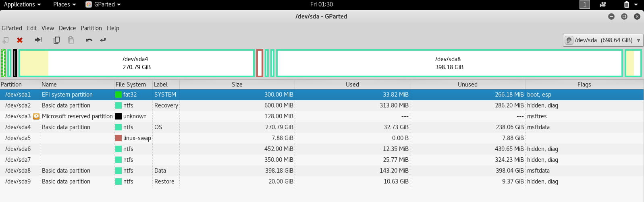Open the Partition menu
Image resolution: width=644 pixels, height=202 pixels.
91,28
